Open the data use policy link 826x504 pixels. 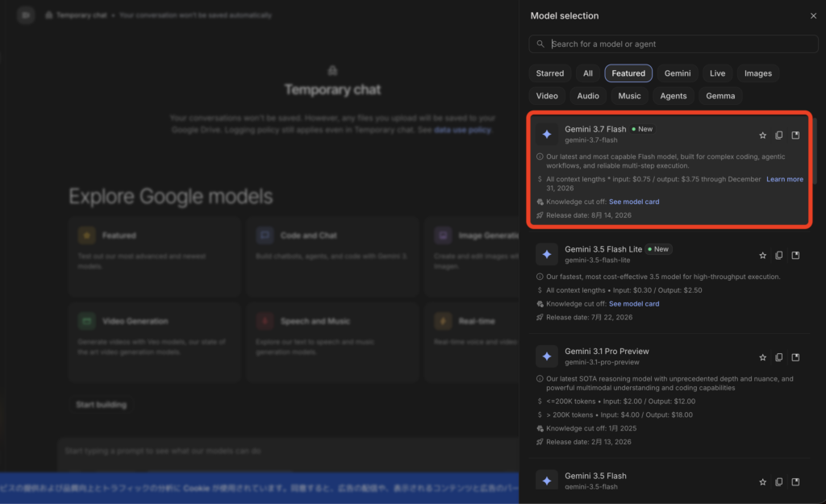tap(462, 130)
